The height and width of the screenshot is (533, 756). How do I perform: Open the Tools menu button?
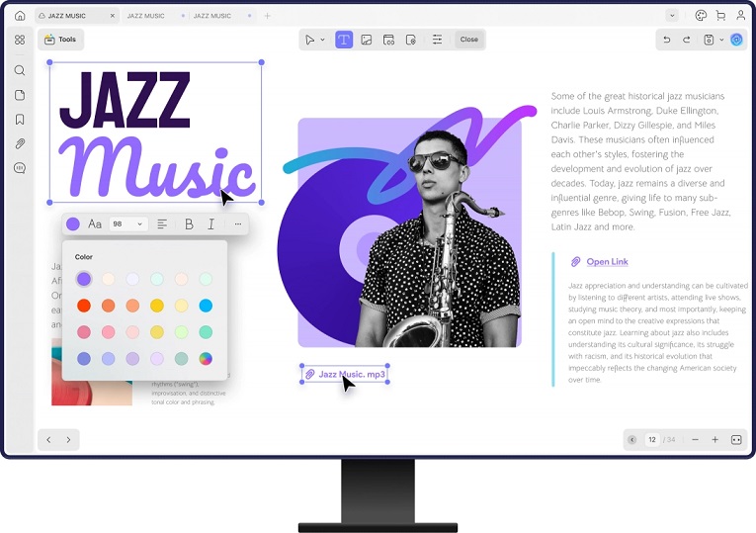60,40
